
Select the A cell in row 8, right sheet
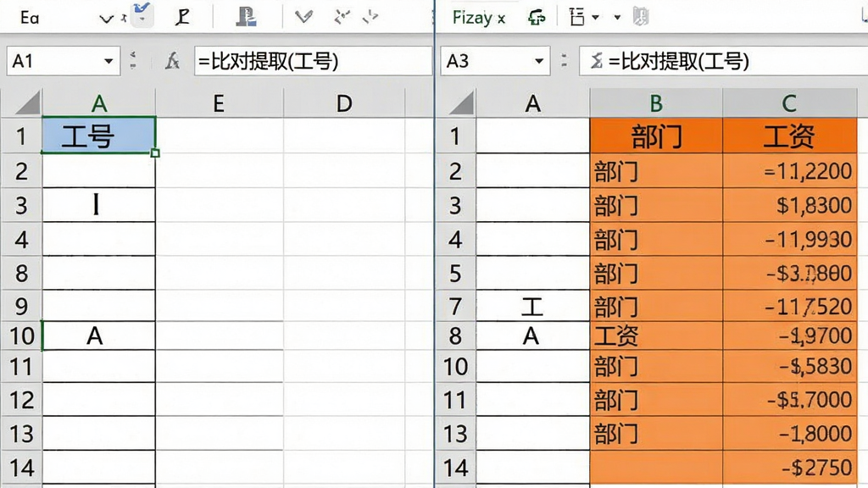[x=532, y=335]
